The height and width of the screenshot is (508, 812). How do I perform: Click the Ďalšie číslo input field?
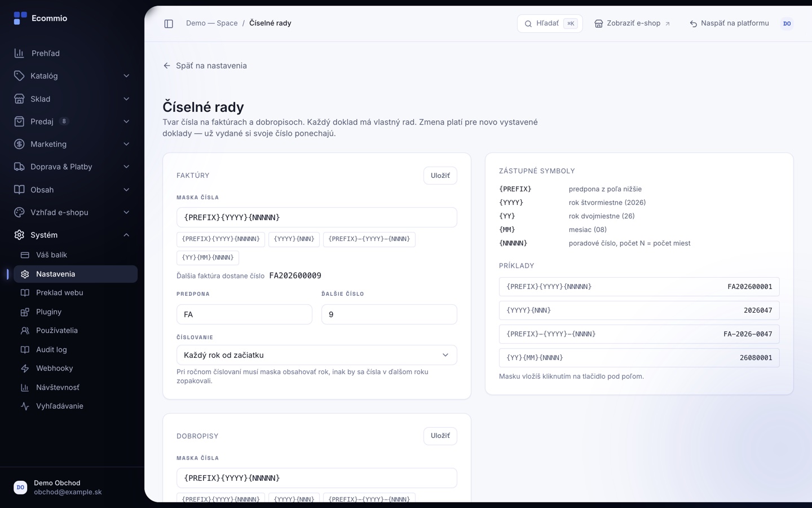pyautogui.click(x=389, y=314)
